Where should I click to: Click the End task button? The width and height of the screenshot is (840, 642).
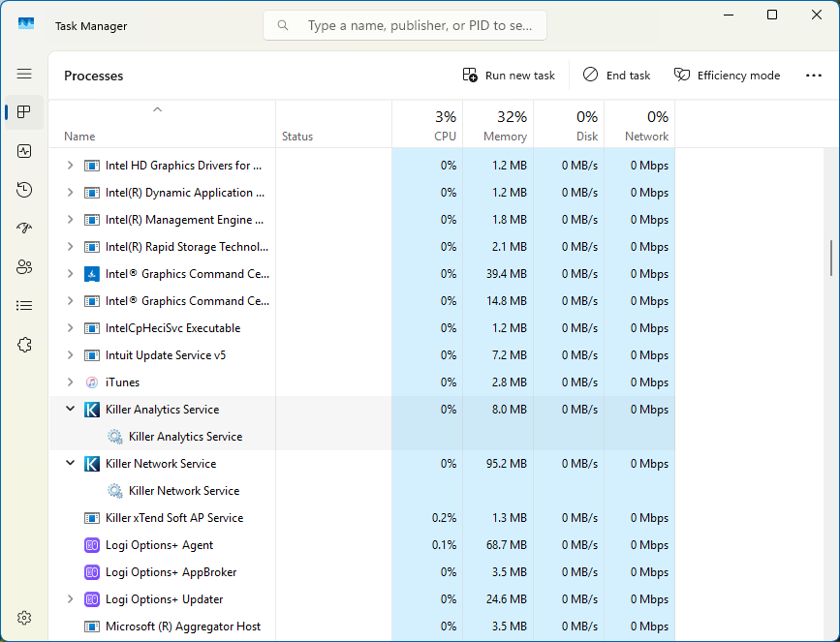(616, 76)
